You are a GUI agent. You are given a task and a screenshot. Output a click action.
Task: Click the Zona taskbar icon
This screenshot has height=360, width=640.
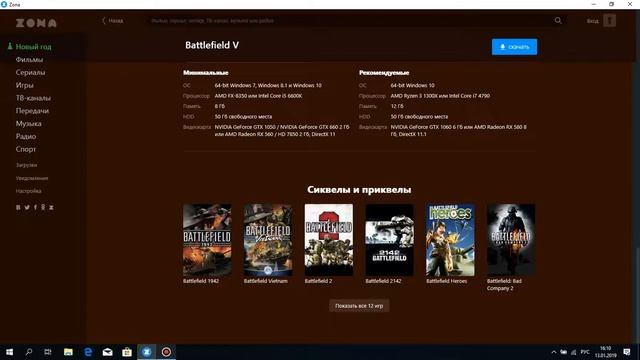[147, 352]
